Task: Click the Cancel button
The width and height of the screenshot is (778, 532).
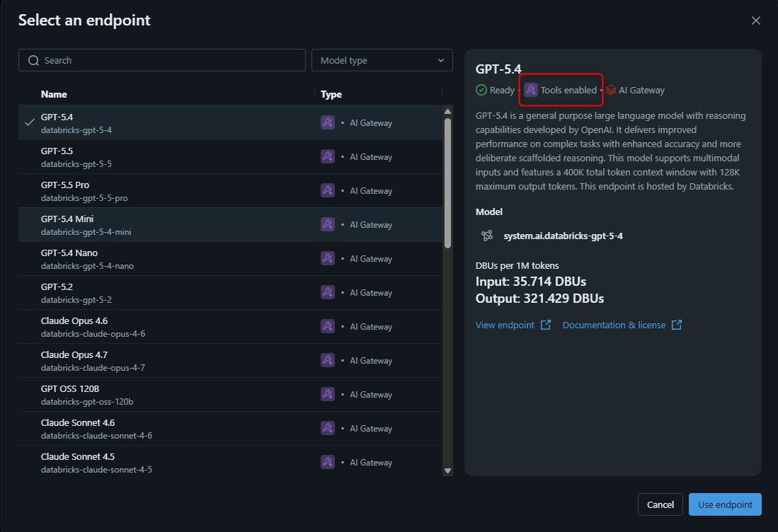Action: (660, 504)
